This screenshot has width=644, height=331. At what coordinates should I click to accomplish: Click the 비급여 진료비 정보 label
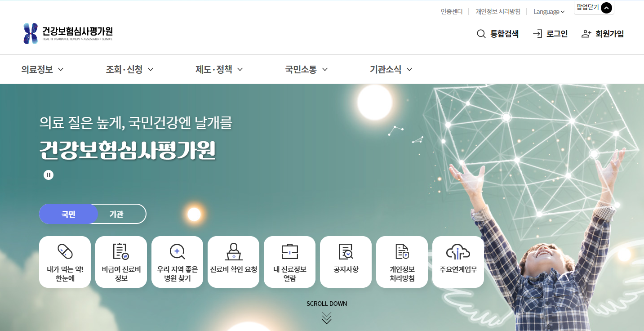click(121, 274)
